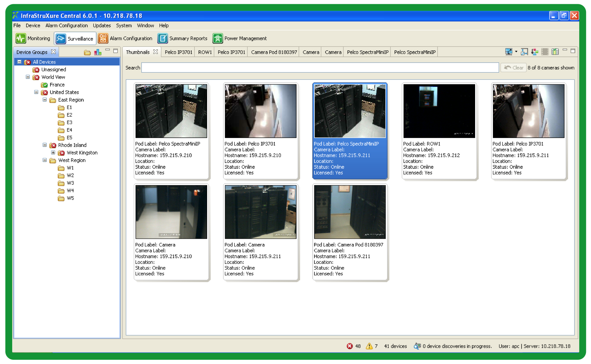Image resolution: width=591 pixels, height=364 pixels.
Task: Click the bar chart icon in Device Groups
Action: pos(98,52)
